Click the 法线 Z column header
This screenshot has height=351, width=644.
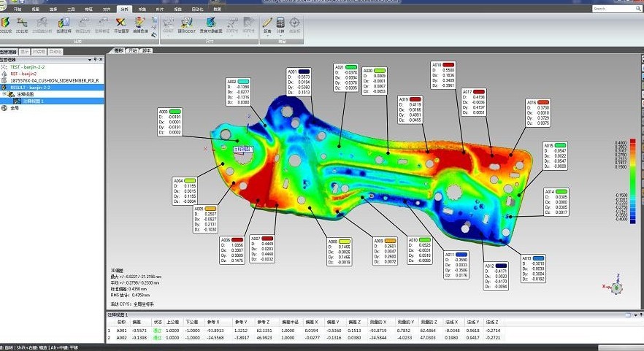click(x=492, y=323)
